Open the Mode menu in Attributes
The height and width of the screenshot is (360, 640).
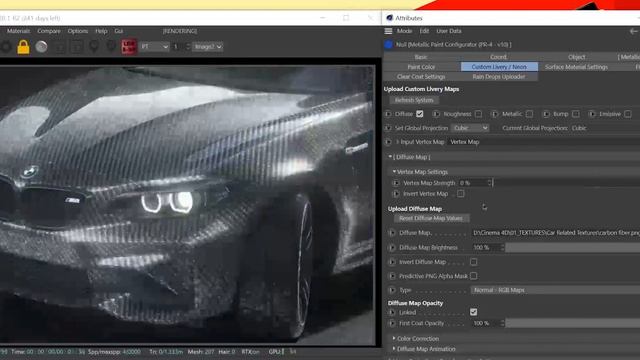(404, 31)
